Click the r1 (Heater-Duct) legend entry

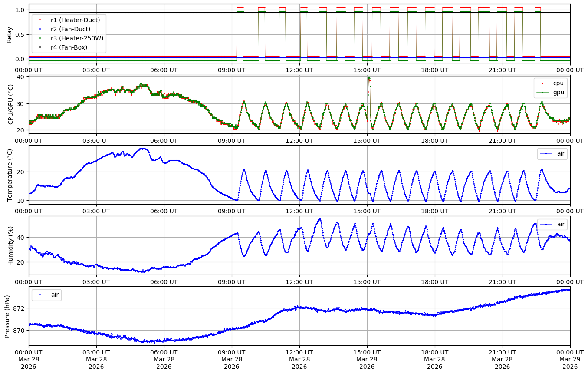point(75,20)
